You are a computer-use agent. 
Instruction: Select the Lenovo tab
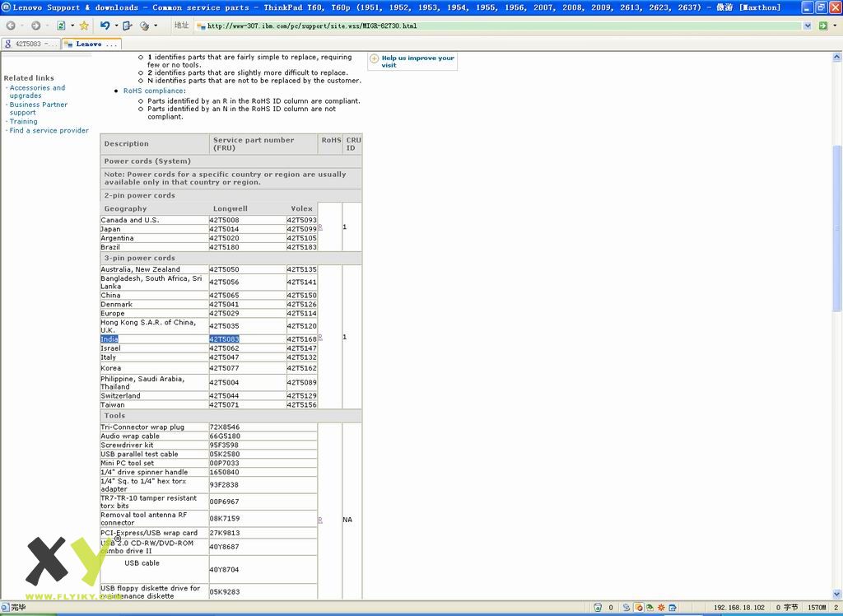tap(91, 44)
